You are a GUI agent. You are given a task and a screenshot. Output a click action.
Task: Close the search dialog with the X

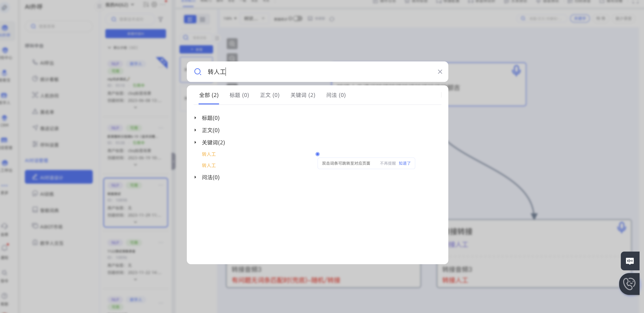[440, 72]
